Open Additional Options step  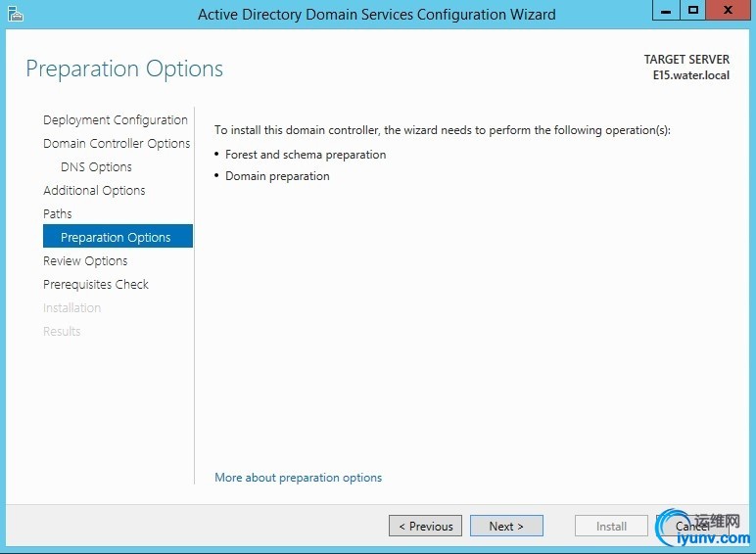94,191
